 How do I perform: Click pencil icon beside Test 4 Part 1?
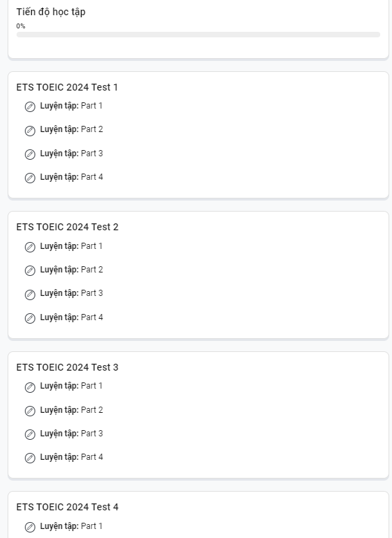pos(30,527)
